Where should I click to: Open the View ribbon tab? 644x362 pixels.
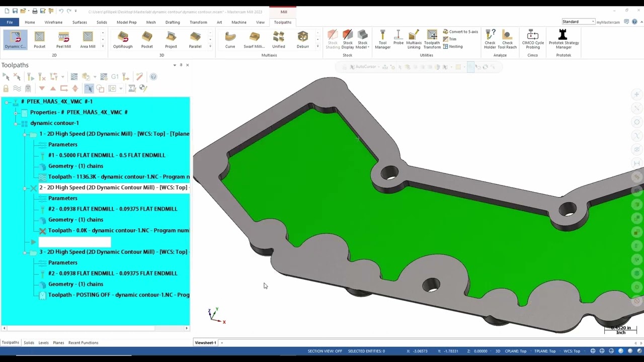260,22
